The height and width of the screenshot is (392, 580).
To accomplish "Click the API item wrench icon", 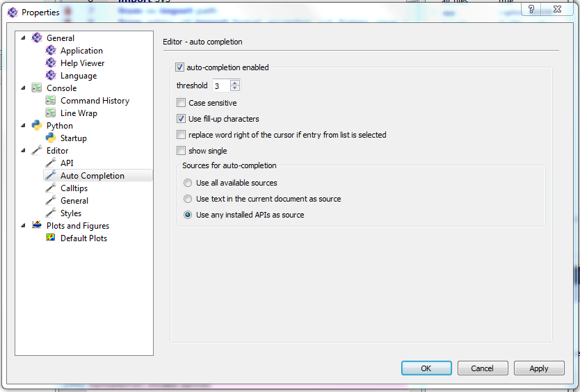I will (x=51, y=163).
